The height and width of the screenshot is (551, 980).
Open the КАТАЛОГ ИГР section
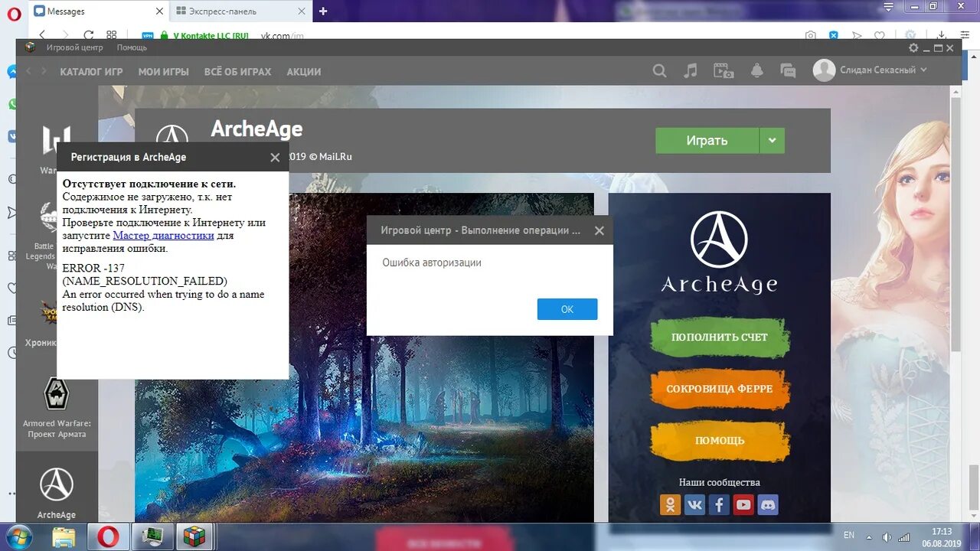(x=91, y=72)
